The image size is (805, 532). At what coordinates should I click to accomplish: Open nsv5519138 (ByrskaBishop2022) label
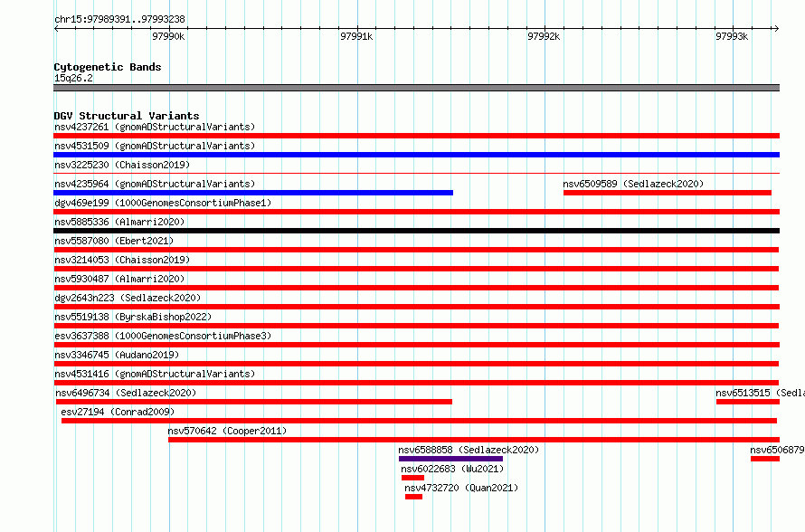133,317
